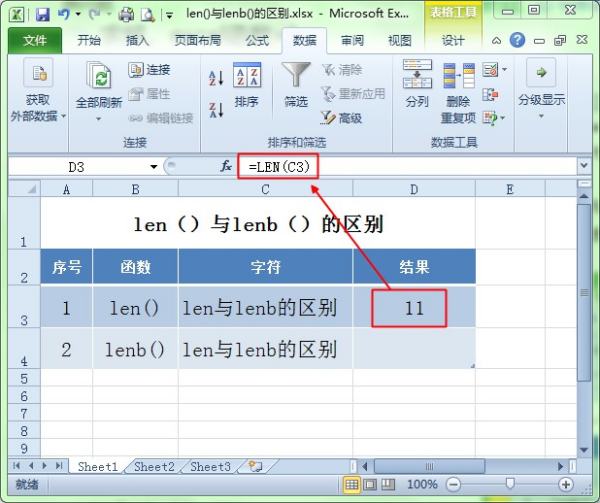Viewport: 600px width, 503px height.
Task: Click the print preview icon
Action: click(148, 15)
